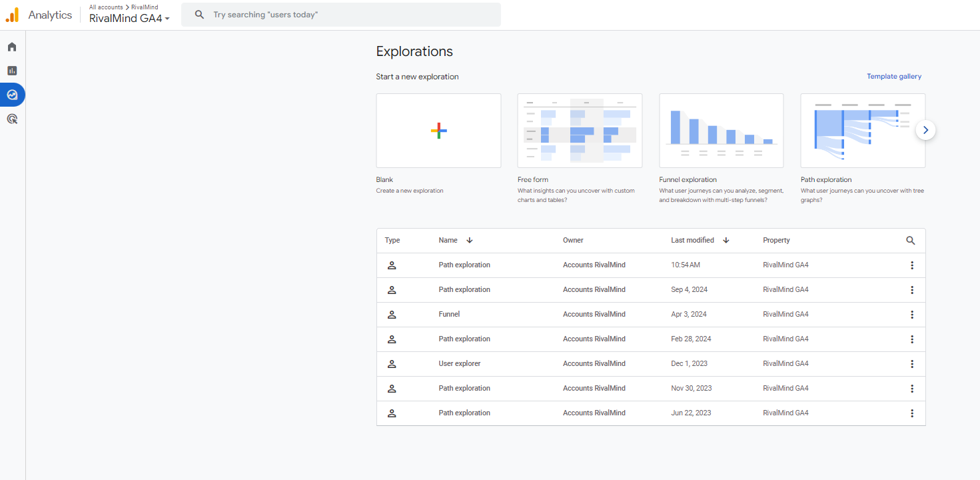
Task: Open the person icon on the Funnel row
Action: [392, 314]
